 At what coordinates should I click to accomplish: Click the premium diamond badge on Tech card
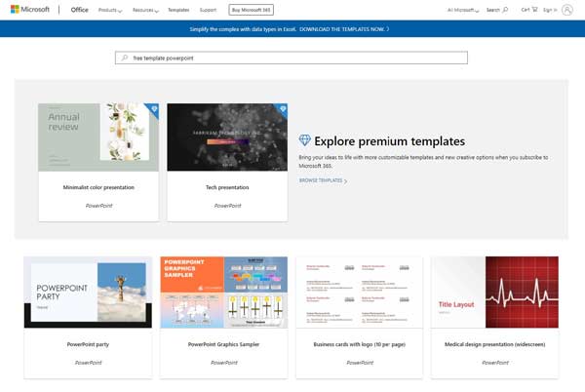pos(283,109)
